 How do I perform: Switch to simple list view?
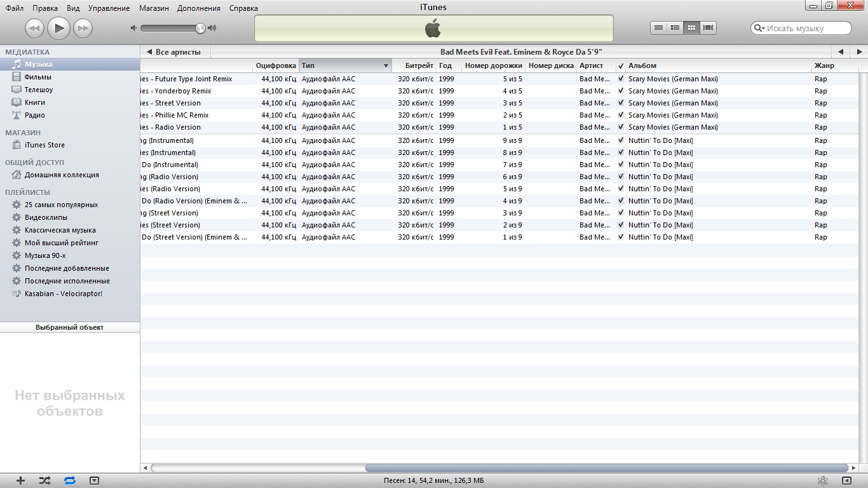pos(659,27)
